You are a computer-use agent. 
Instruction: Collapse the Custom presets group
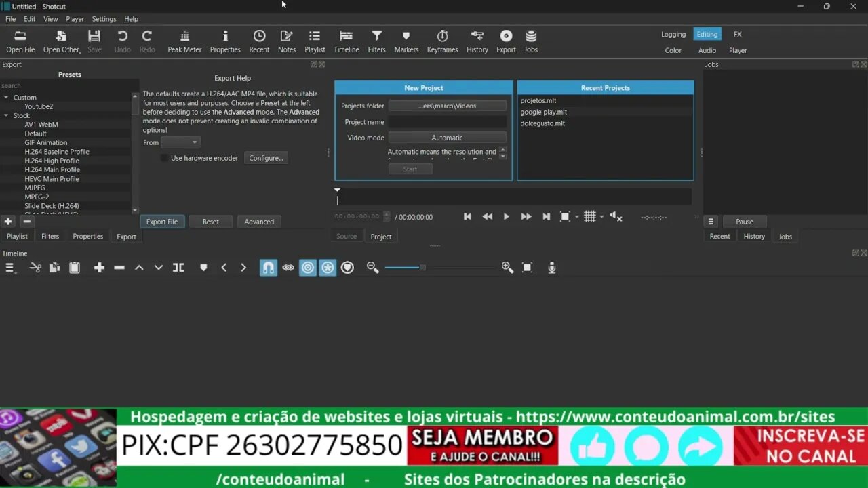[x=6, y=98]
